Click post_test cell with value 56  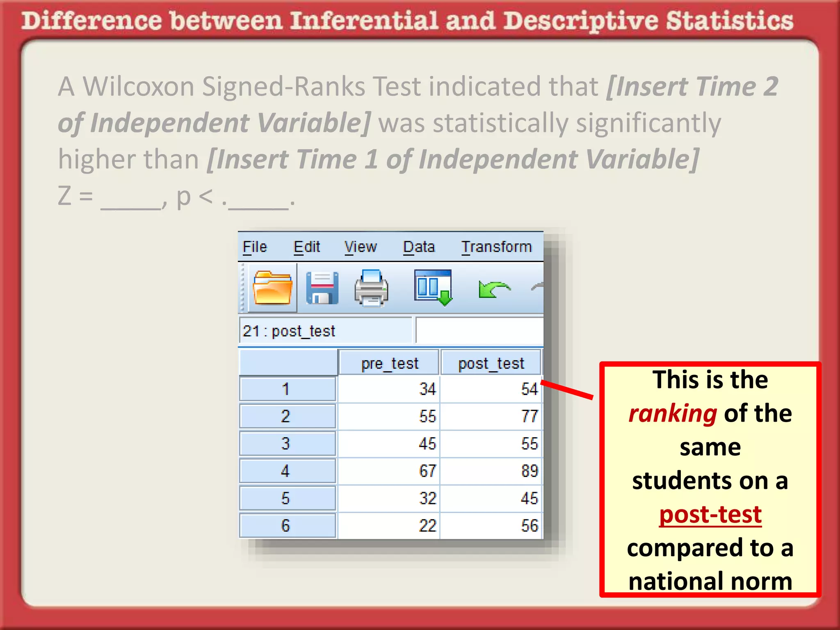[x=491, y=525]
